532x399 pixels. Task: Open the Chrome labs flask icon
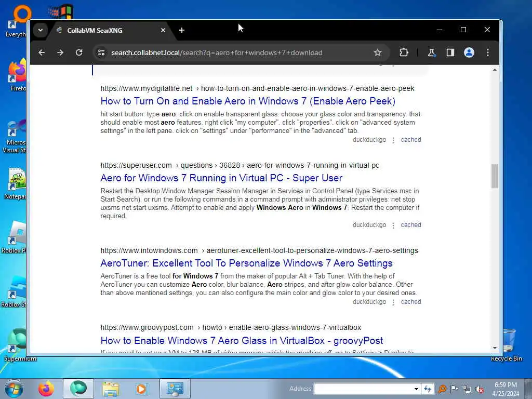point(432,52)
